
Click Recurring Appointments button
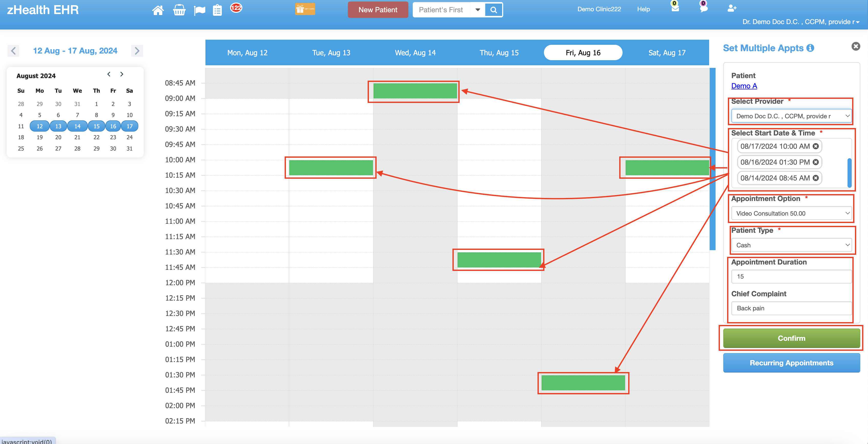click(x=791, y=363)
